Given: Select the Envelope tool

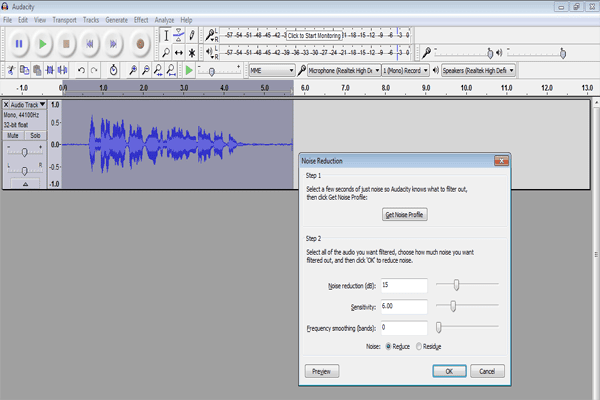Looking at the screenshot, I should (x=179, y=36).
